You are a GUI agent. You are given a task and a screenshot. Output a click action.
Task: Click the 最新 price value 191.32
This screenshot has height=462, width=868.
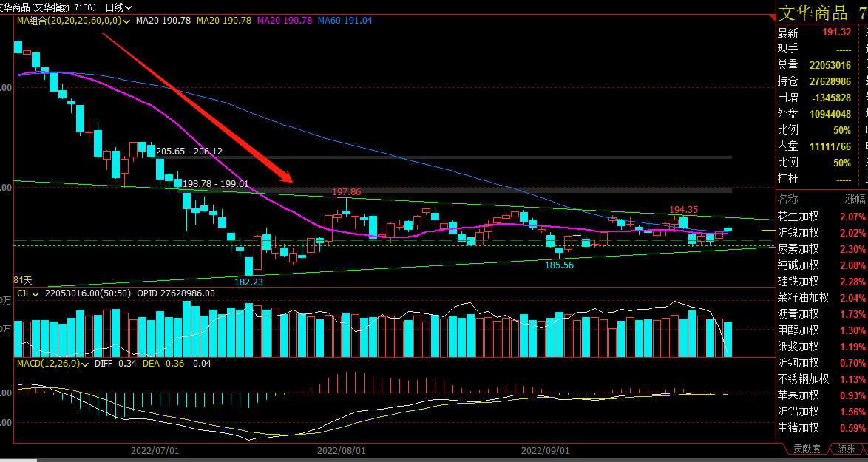pos(836,32)
